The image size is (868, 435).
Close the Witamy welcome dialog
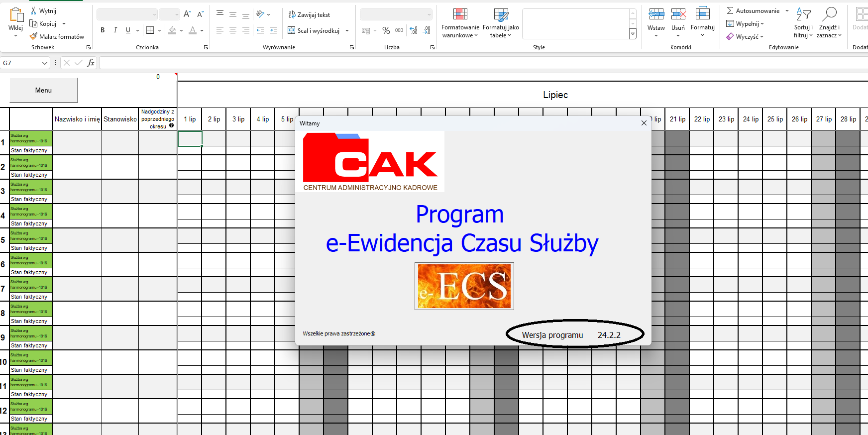644,123
